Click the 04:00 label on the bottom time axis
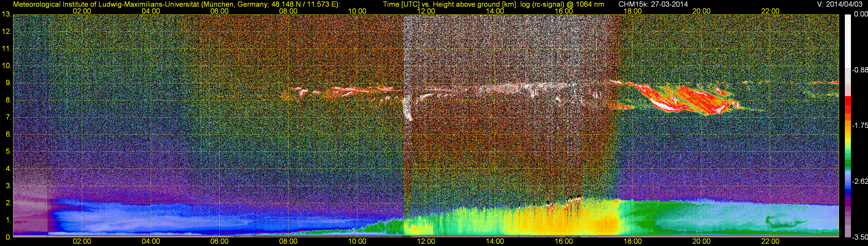This screenshot has width=868, height=246. tap(151, 241)
